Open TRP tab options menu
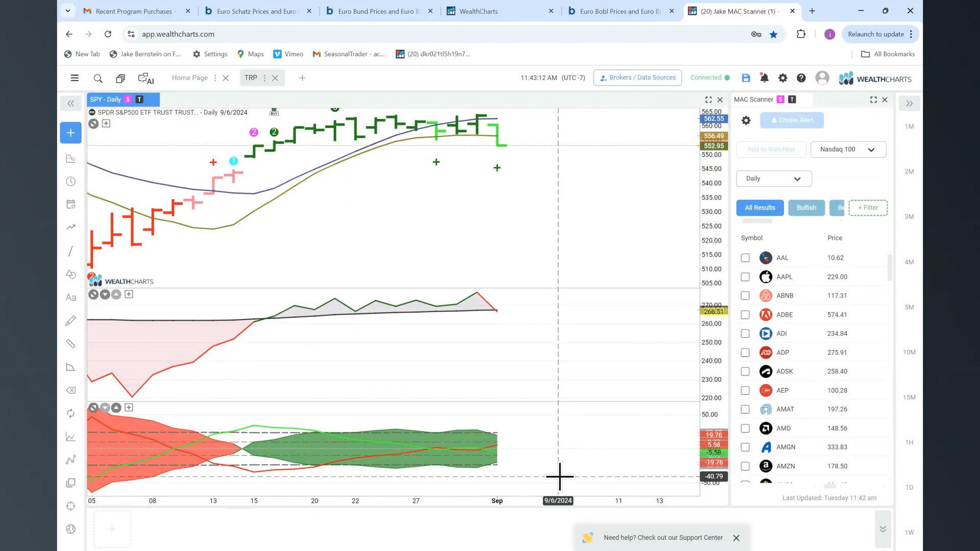Image resolution: width=980 pixels, height=551 pixels. tap(264, 78)
